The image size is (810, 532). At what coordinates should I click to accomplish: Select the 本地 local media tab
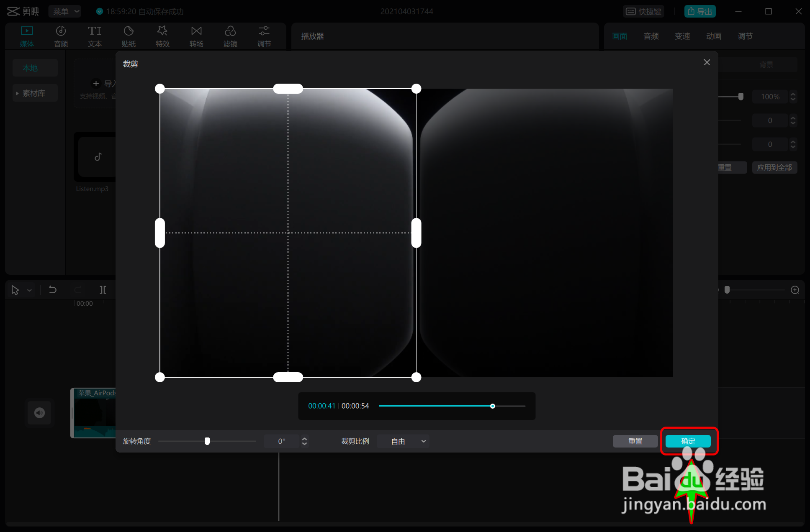pos(35,68)
